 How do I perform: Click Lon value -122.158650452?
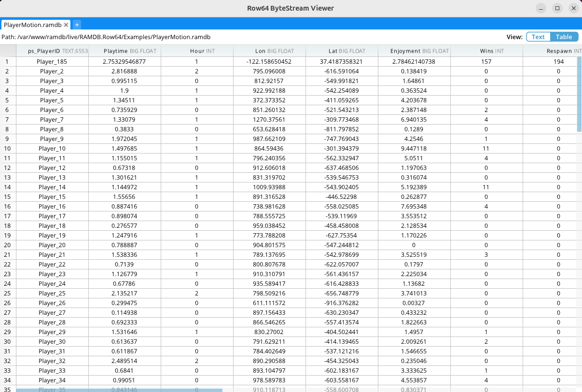click(269, 62)
